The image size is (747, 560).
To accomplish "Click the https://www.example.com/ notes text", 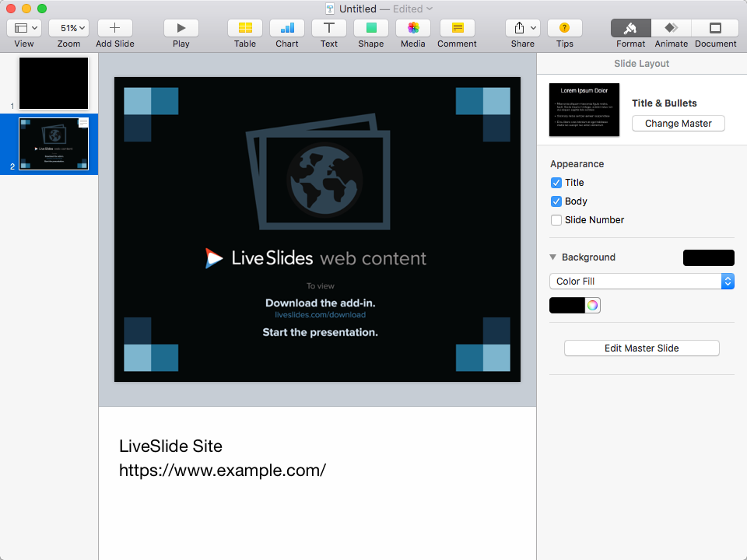I will click(223, 471).
